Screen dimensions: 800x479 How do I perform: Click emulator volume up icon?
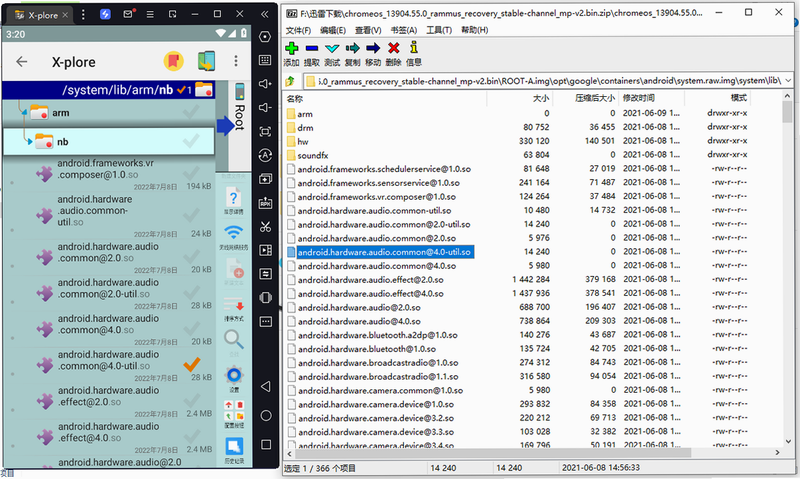(265, 84)
